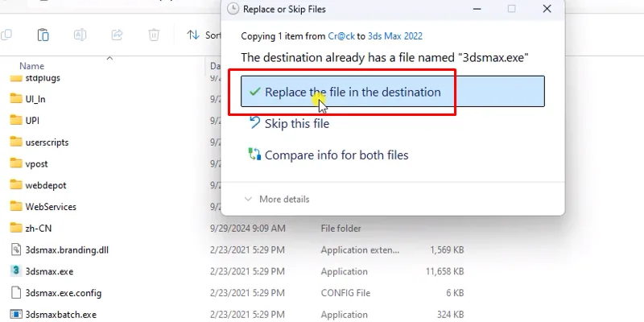Click the Rename icon in the toolbar
The width and height of the screenshot is (644, 322).
pos(80,35)
